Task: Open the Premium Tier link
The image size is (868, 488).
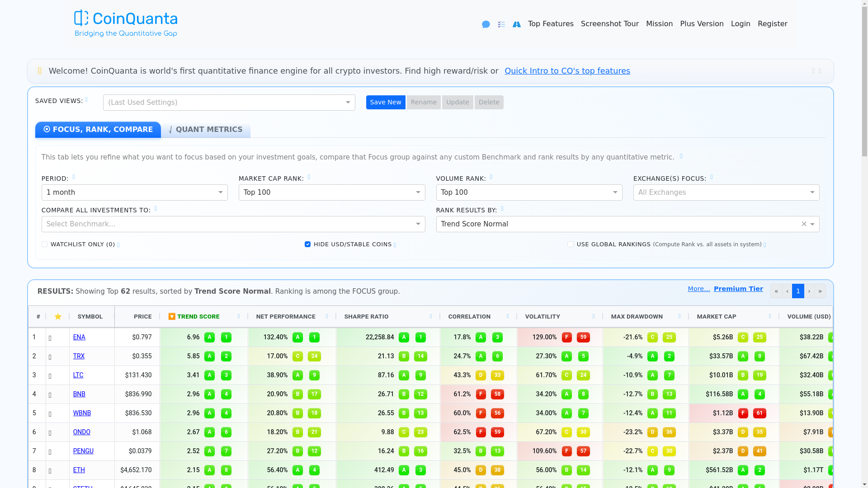Action: click(738, 289)
